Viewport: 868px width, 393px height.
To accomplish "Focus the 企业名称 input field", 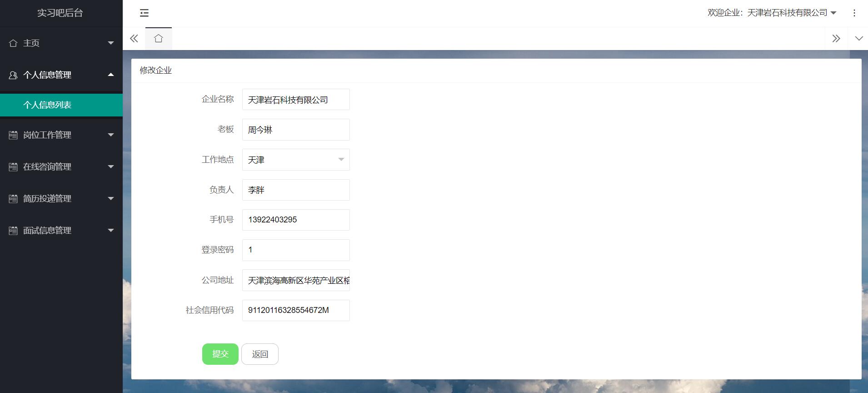I will (x=296, y=100).
